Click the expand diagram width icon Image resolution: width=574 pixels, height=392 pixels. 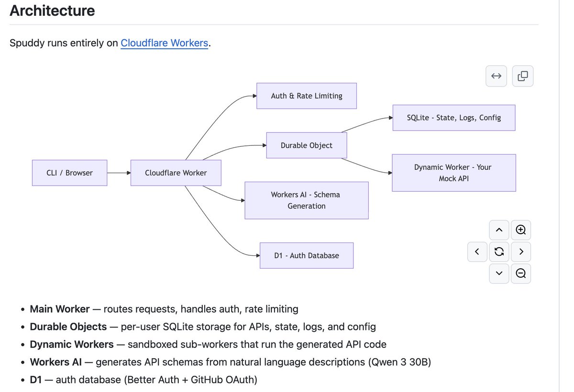(x=496, y=76)
